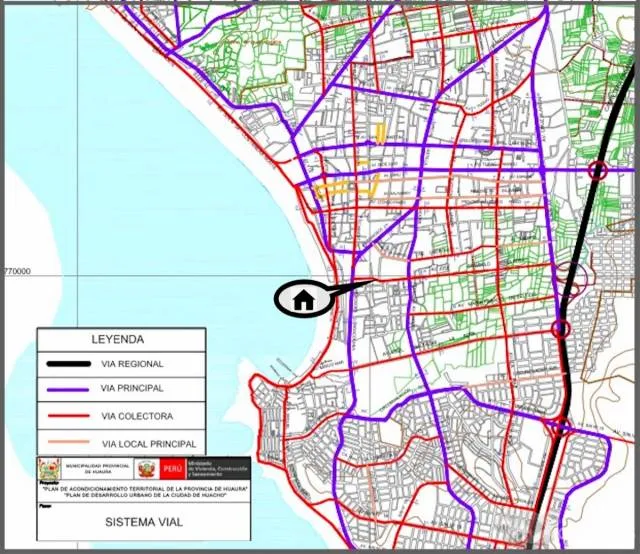Viewport: 640px width, 554px height.
Task: Click the Ministerio de Vivienda text block
Action: click(x=217, y=469)
